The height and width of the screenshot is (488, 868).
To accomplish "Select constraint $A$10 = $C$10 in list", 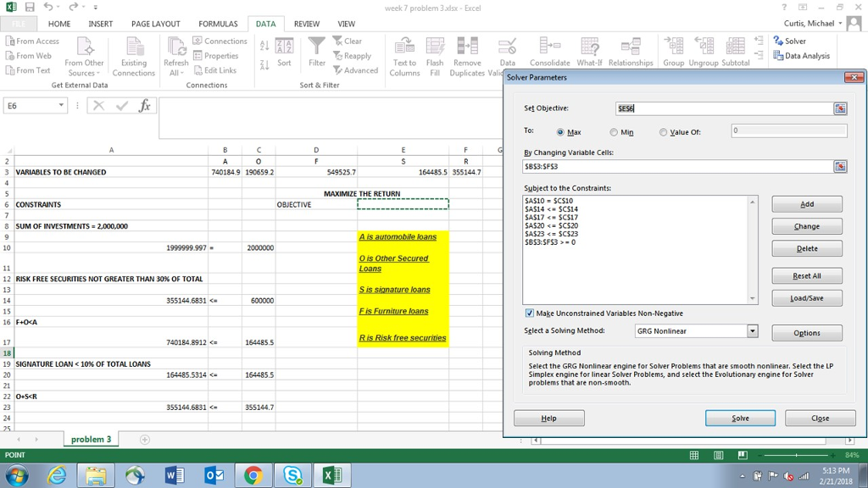I will [x=549, y=200].
